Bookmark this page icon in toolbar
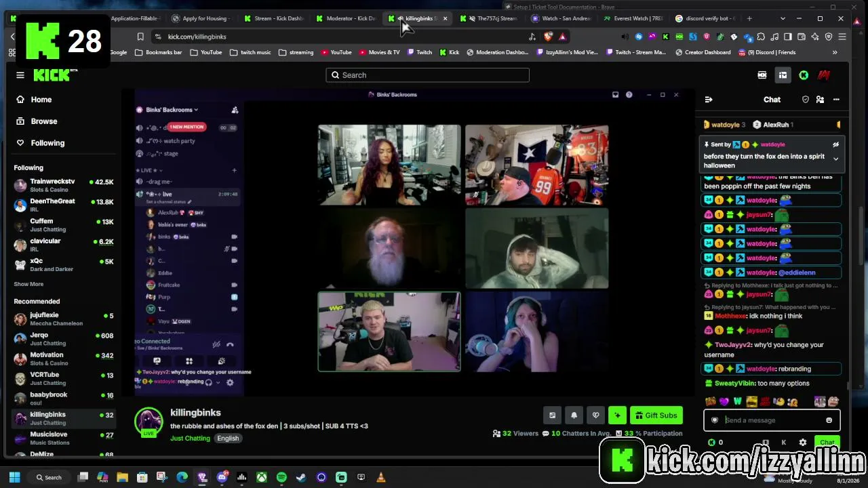Screen dimensions: 868x488 [140, 37]
